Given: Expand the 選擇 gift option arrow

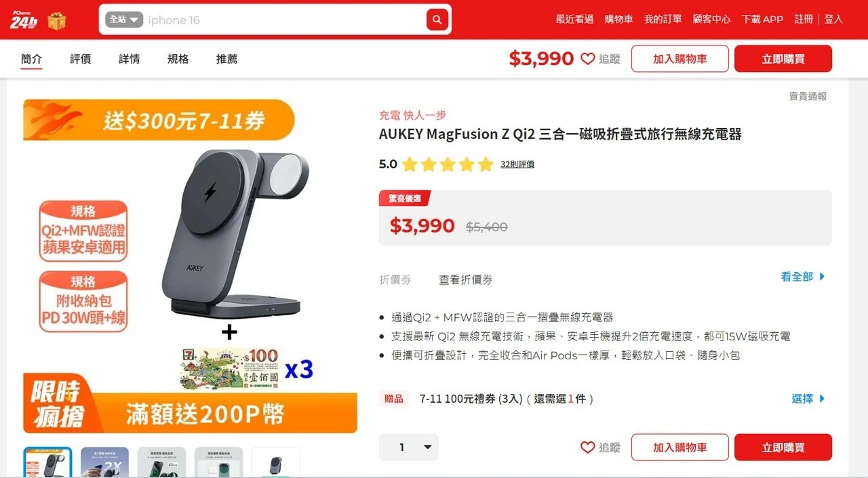Looking at the screenshot, I should tap(808, 399).
